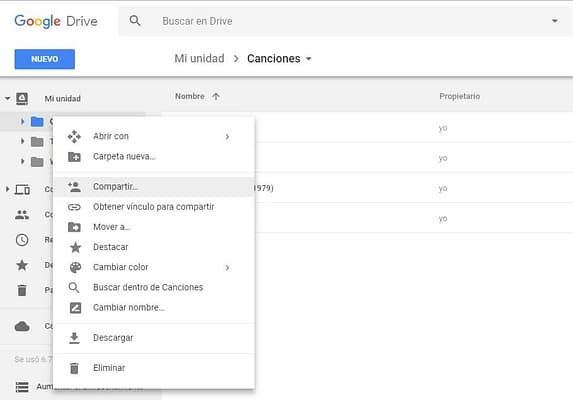
Task: Click the Google Drive logo
Action: pos(56,21)
